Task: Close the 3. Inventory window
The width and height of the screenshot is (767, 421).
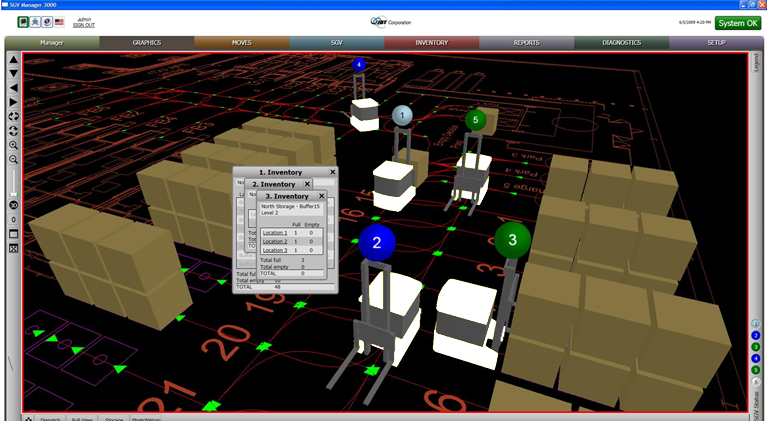Action: click(x=322, y=196)
